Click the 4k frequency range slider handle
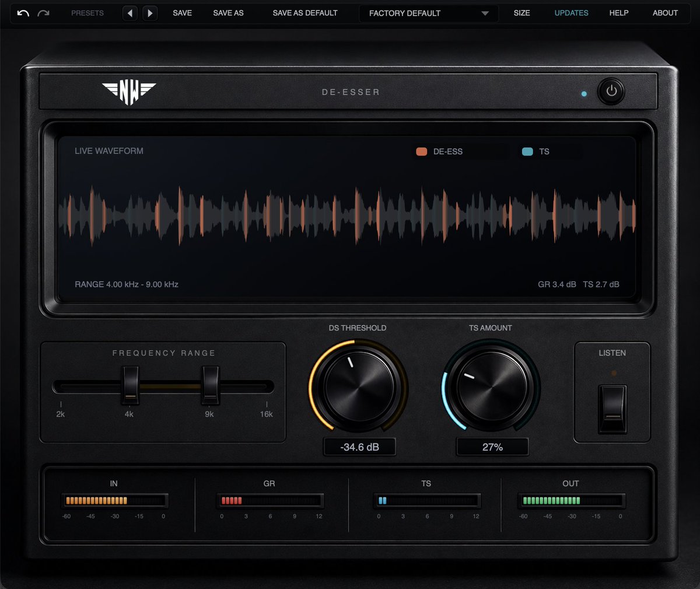This screenshot has height=589, width=700. click(130, 385)
